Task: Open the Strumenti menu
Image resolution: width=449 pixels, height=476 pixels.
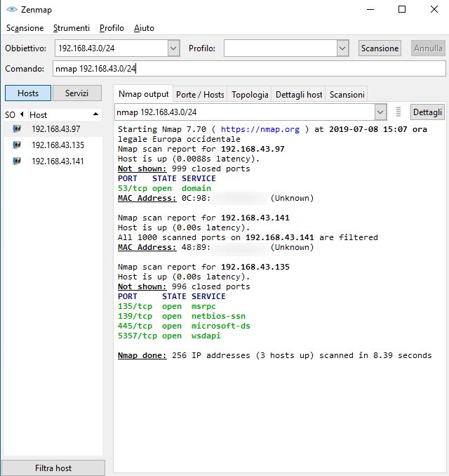Action: coord(72,28)
